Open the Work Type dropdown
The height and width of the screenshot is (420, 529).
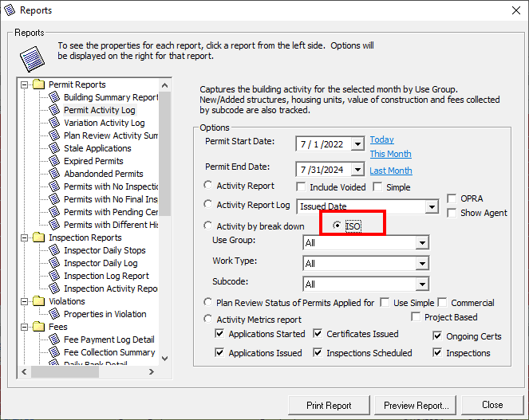point(422,263)
